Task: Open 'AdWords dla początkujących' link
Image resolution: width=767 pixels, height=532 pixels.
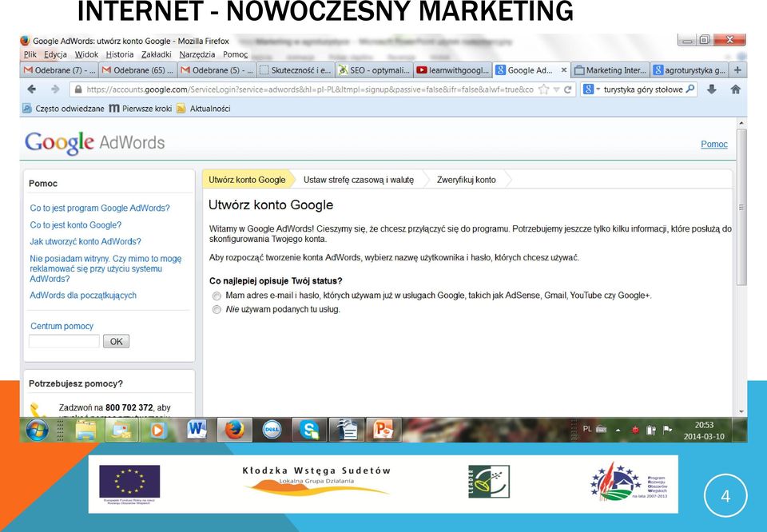Action: point(82,296)
